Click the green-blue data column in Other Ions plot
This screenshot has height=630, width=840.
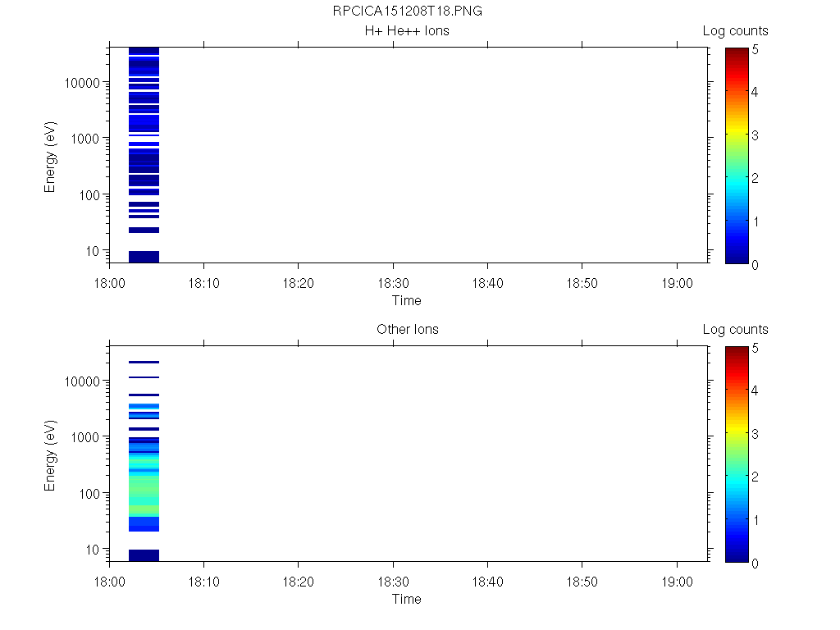pyautogui.click(x=144, y=461)
